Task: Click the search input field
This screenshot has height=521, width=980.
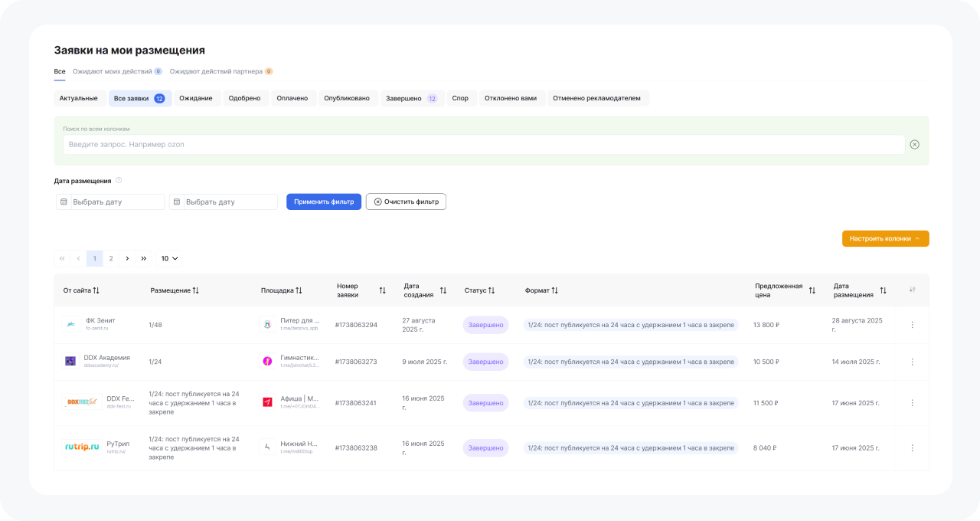Action: pyautogui.click(x=482, y=144)
